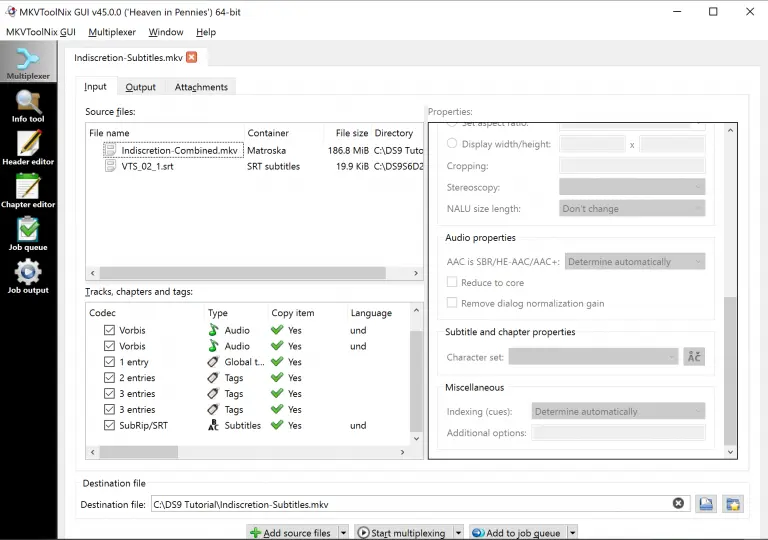The width and height of the screenshot is (768, 540).
Task: Uncheck the 1 entry global tags checkbox
Action: tap(109, 362)
